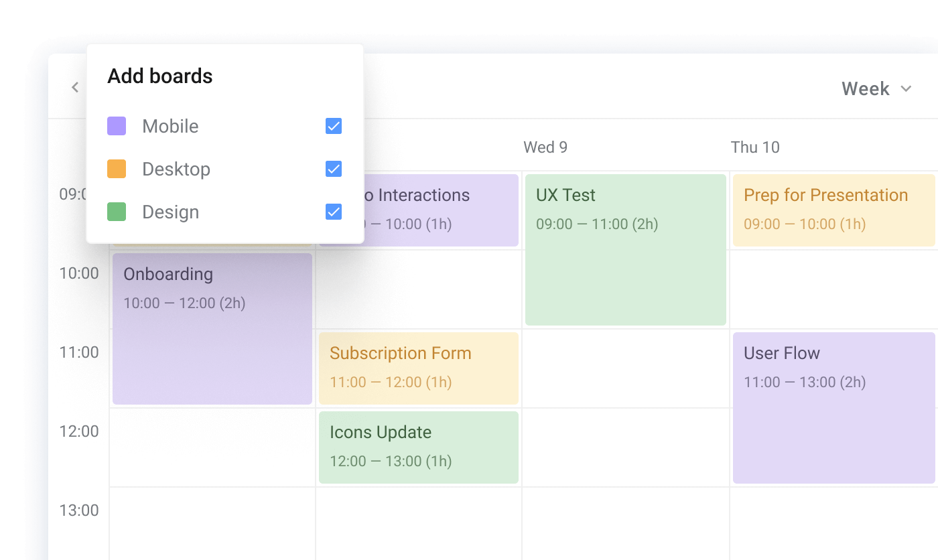Click the orange Desktop color swatch
Image resolution: width=938 pixels, height=560 pixels.
pyautogui.click(x=117, y=169)
